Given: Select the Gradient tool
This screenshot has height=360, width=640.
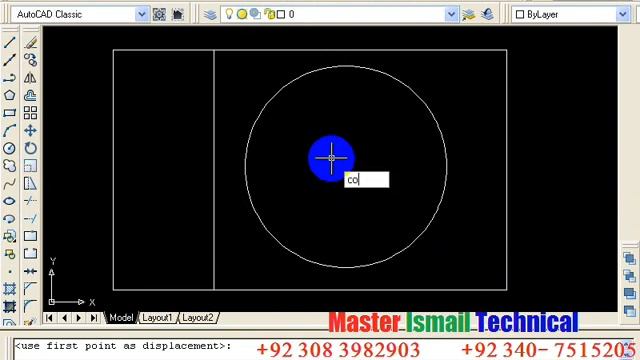Looking at the screenshot, I should pos(10,307).
